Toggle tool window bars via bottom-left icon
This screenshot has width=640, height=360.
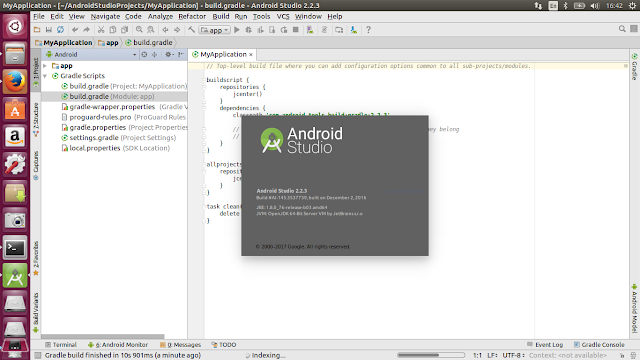37,355
